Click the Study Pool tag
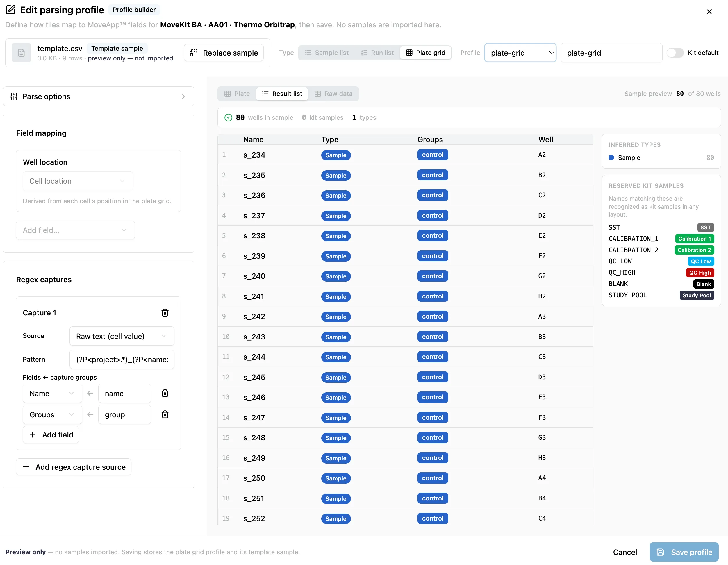The image size is (728, 565). click(696, 295)
